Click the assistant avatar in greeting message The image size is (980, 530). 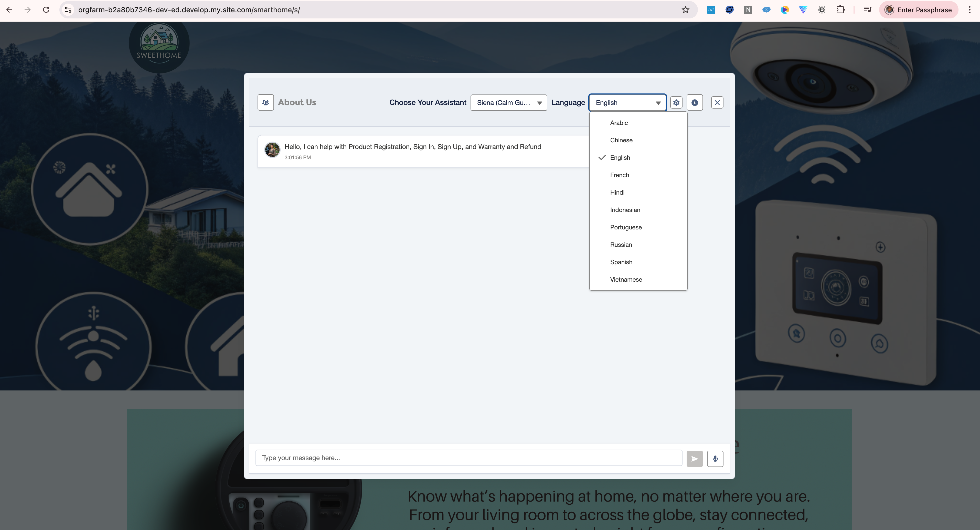click(272, 150)
